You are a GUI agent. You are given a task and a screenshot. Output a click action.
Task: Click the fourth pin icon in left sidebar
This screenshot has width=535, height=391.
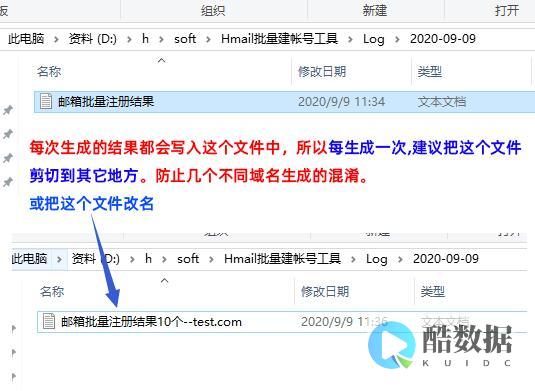[x=8, y=182]
